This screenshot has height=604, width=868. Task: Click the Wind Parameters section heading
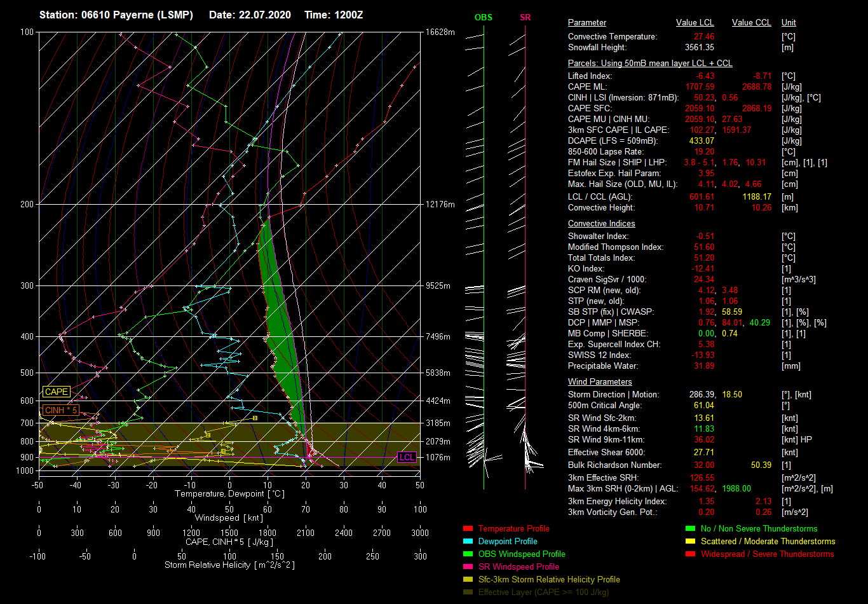tap(600, 382)
